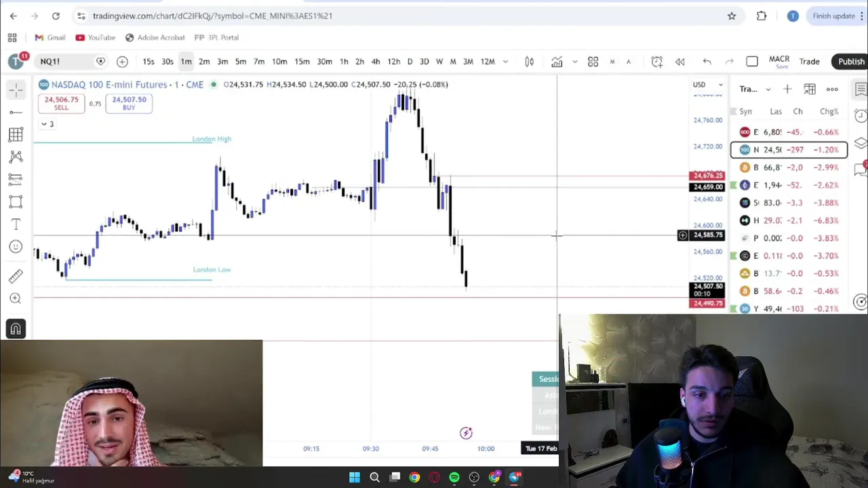Open the forecasting and measurement tools

pyautogui.click(x=16, y=179)
